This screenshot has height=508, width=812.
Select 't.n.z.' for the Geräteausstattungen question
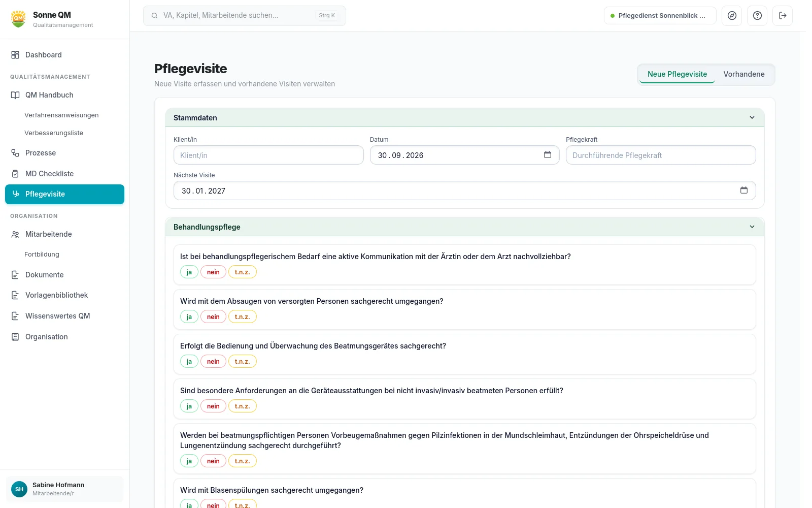pos(243,406)
